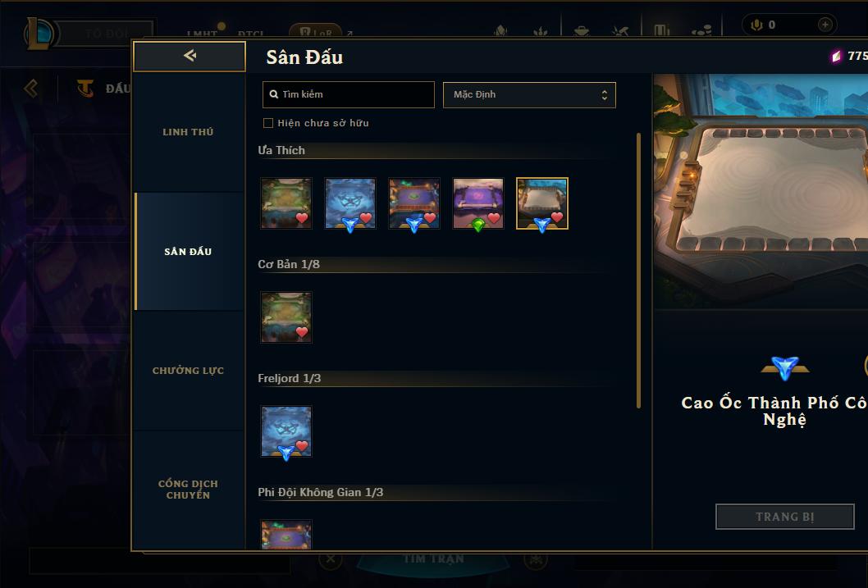Click the magnifier icon in Tìm kiếm box
The width and height of the screenshot is (868, 588).
[x=273, y=94]
